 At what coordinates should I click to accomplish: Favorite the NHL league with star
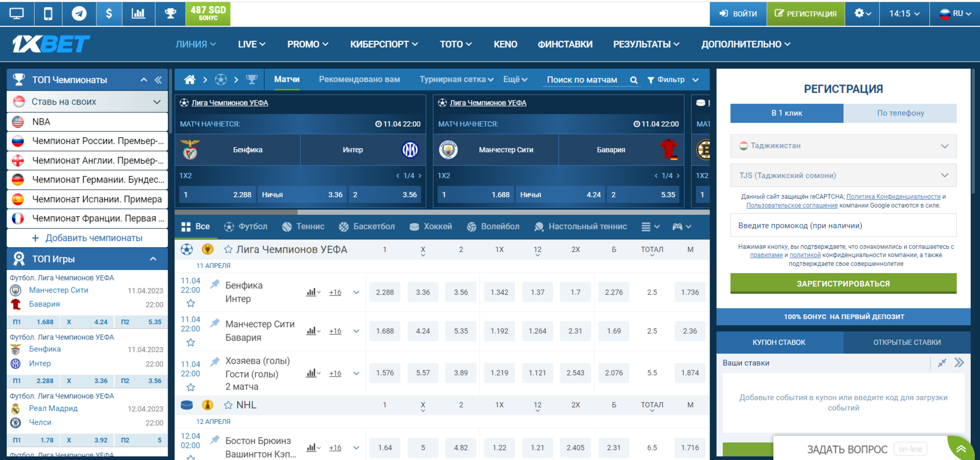point(228,405)
